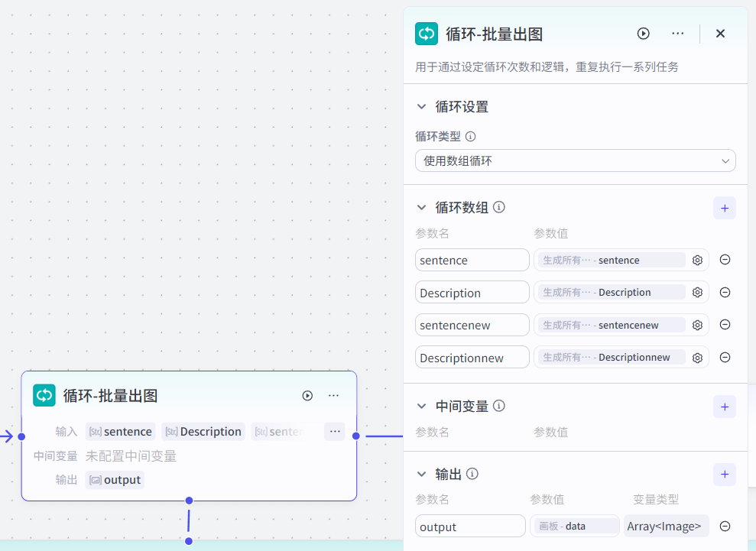Open settings gear for Description row
Viewport: 756px width, 551px height.
[x=697, y=293]
